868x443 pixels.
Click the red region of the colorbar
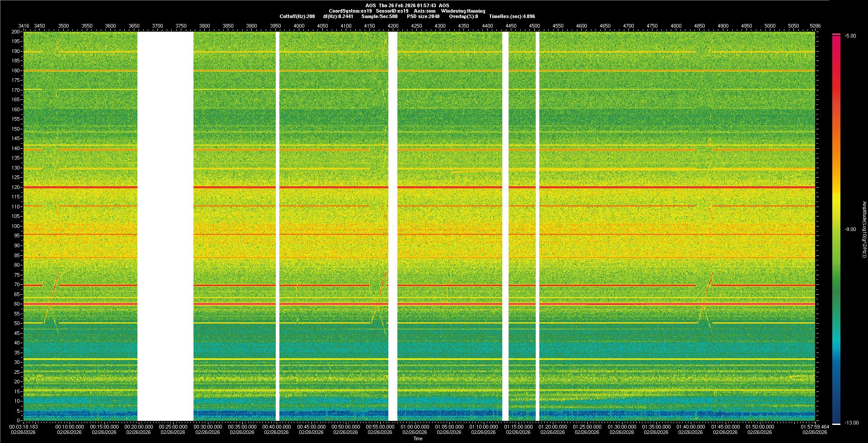coord(836,68)
